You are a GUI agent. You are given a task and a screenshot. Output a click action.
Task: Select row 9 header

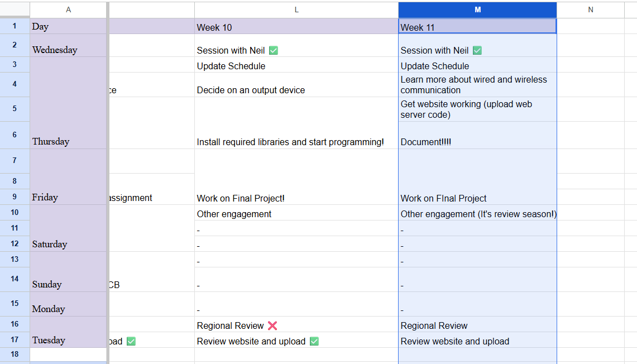pyautogui.click(x=15, y=197)
